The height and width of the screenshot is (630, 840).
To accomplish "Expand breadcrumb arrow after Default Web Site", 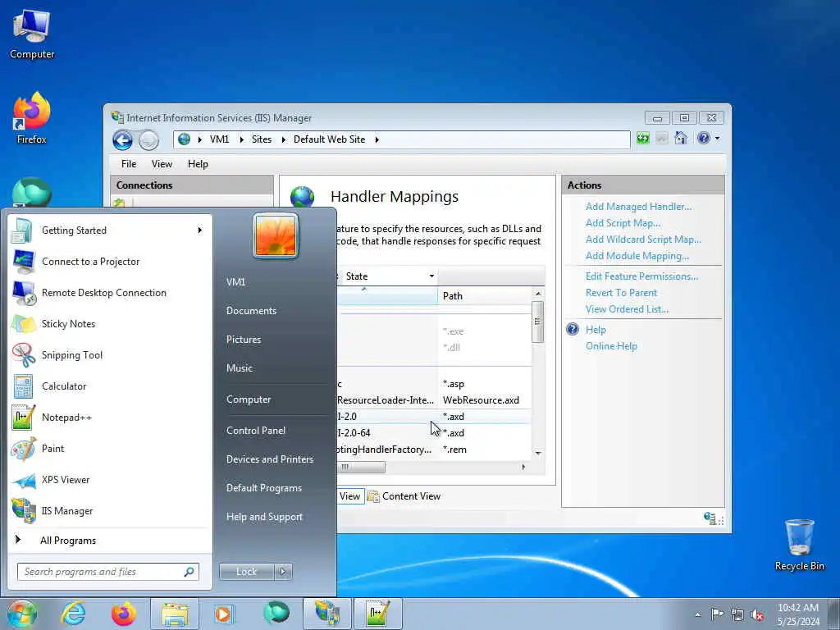I will click(377, 139).
